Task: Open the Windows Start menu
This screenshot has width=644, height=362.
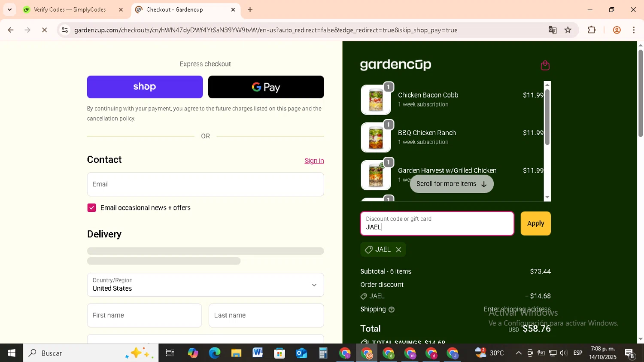Action: point(12,353)
